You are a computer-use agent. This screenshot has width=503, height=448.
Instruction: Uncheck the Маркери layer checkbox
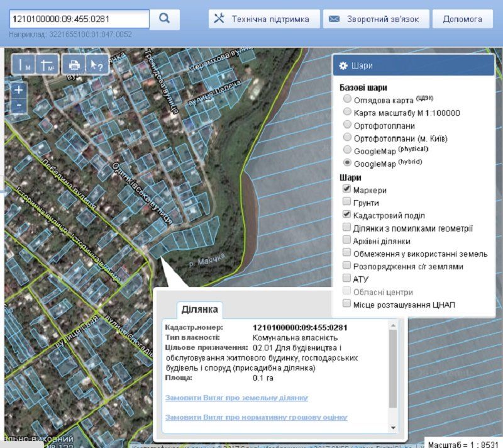point(346,189)
